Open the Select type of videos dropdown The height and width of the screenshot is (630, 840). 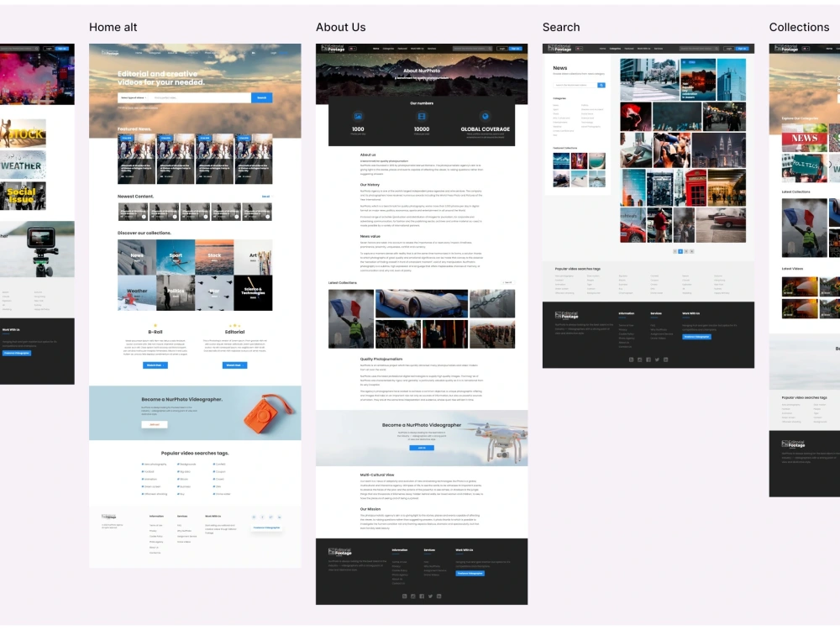point(134,97)
